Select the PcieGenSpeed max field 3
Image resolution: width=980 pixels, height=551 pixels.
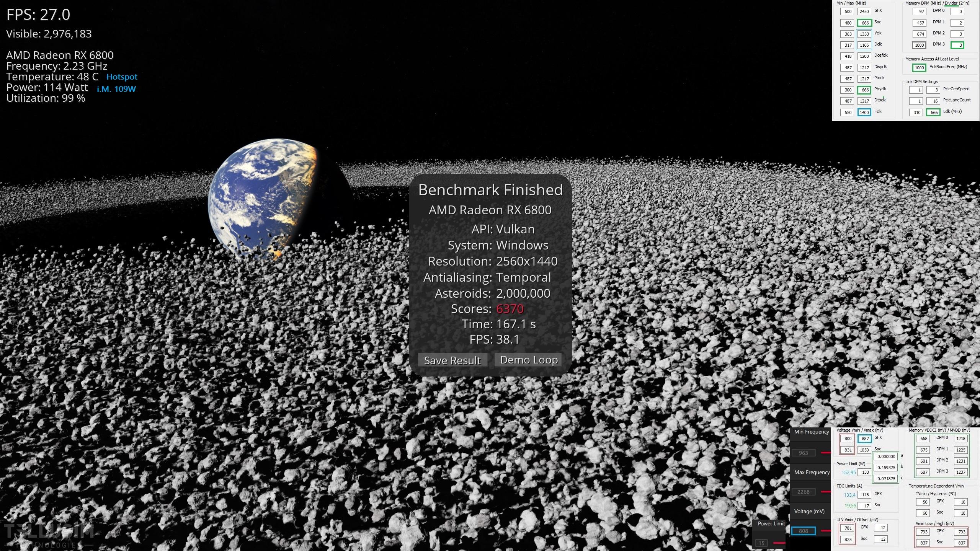(x=933, y=90)
